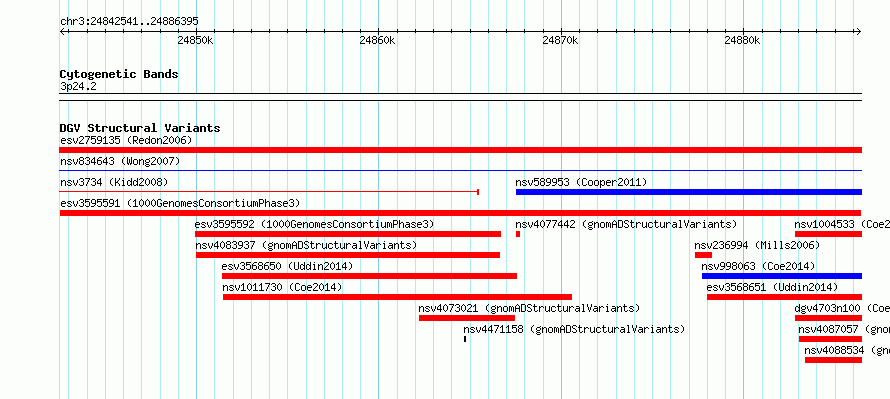Screen dimensions: 890x399
Task: Click esv3595591 (1000GenomesConsortiumPhase3) label
Action: point(180,203)
